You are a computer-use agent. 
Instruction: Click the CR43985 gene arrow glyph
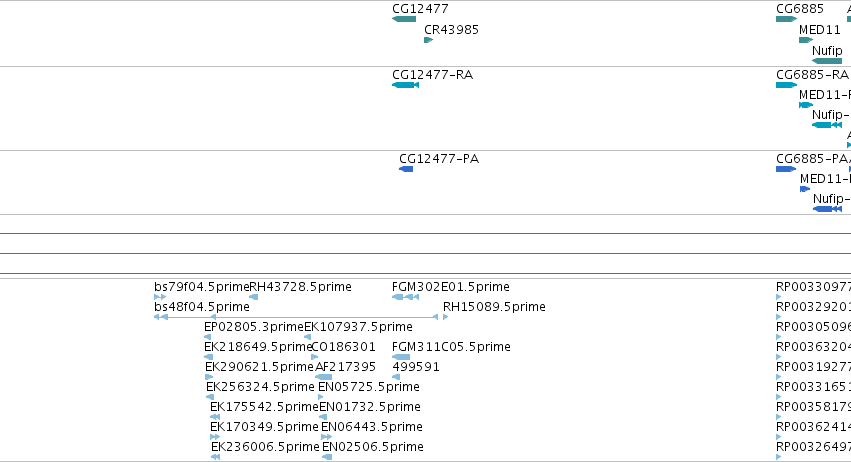[x=428, y=40]
